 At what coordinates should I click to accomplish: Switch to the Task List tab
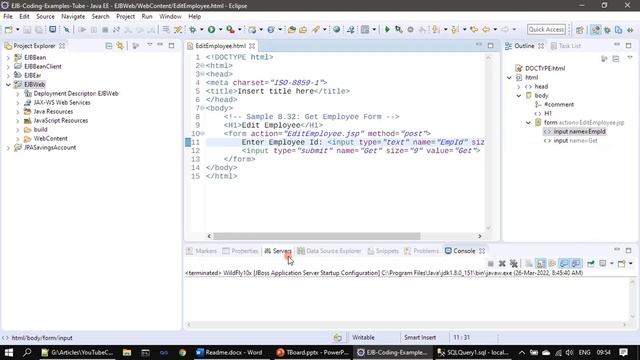(566, 46)
